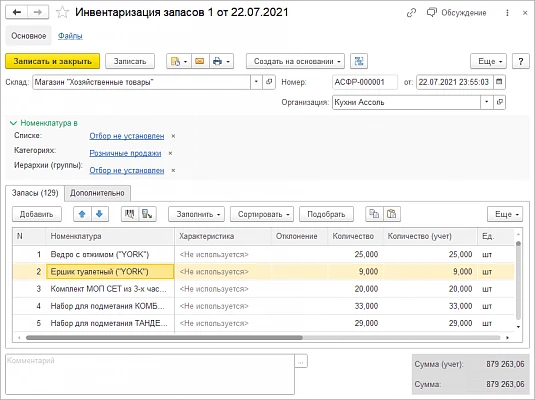535x400 pixels.
Task: Expand Заполнить dropdown
Action: [x=196, y=214]
